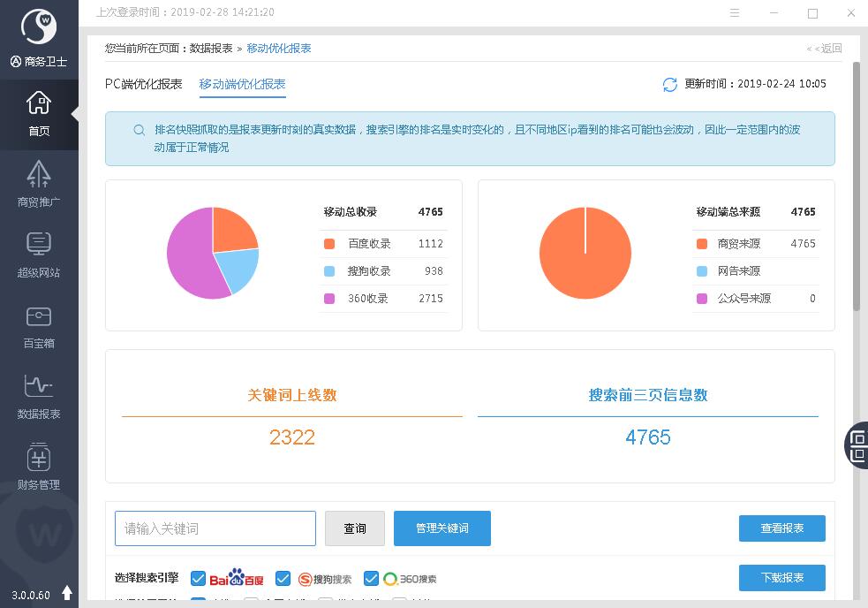Uncheck the Baidu search engine checkbox
The image size is (868, 608).
(199, 579)
